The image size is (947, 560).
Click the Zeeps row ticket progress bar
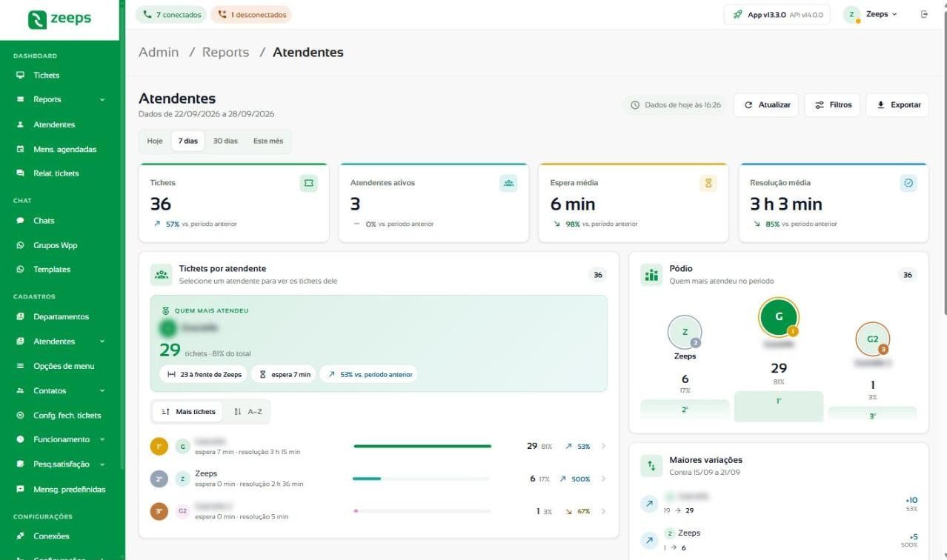[422, 479]
